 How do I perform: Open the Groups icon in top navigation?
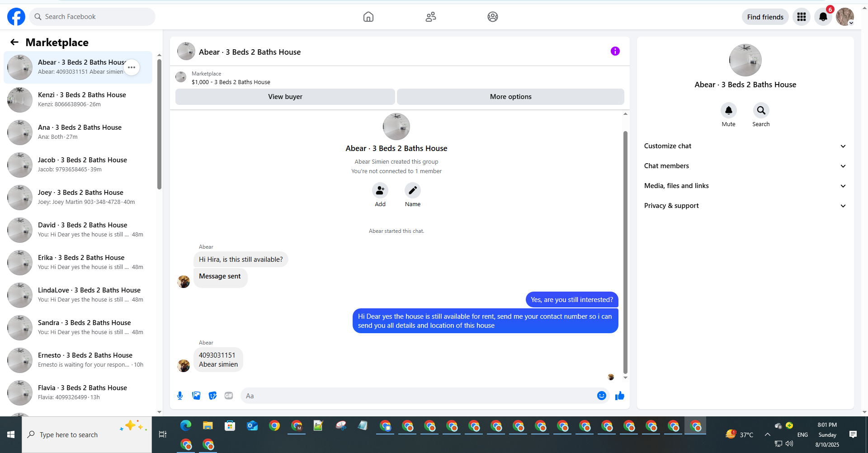point(493,17)
